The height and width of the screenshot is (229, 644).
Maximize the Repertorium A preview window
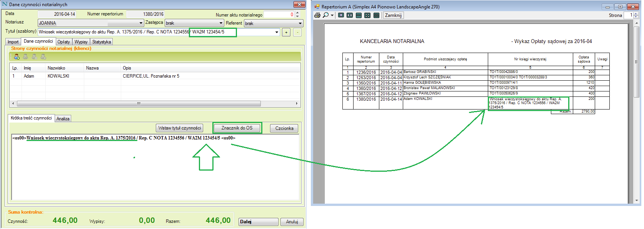pyautogui.click(x=620, y=7)
